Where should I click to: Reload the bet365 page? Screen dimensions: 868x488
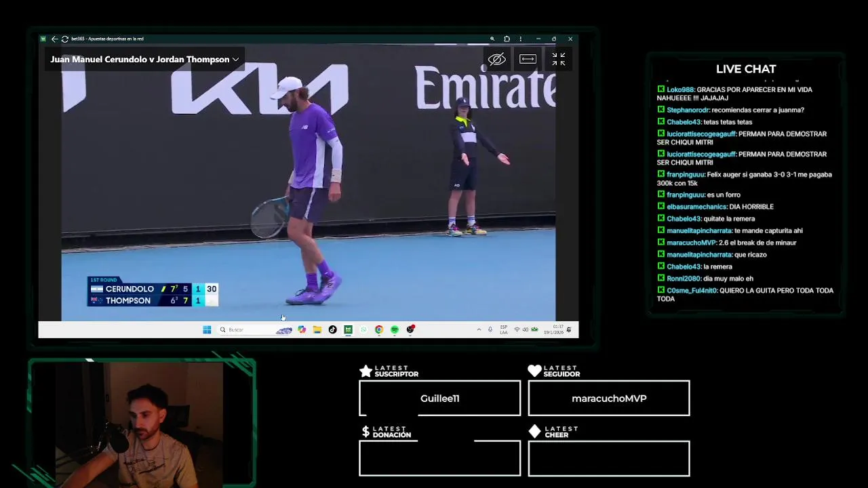point(64,39)
